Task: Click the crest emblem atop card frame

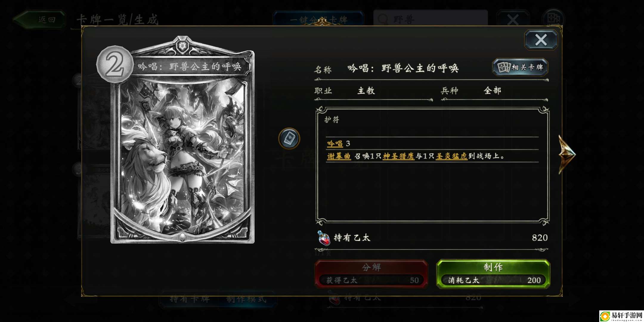Action: 182,46
